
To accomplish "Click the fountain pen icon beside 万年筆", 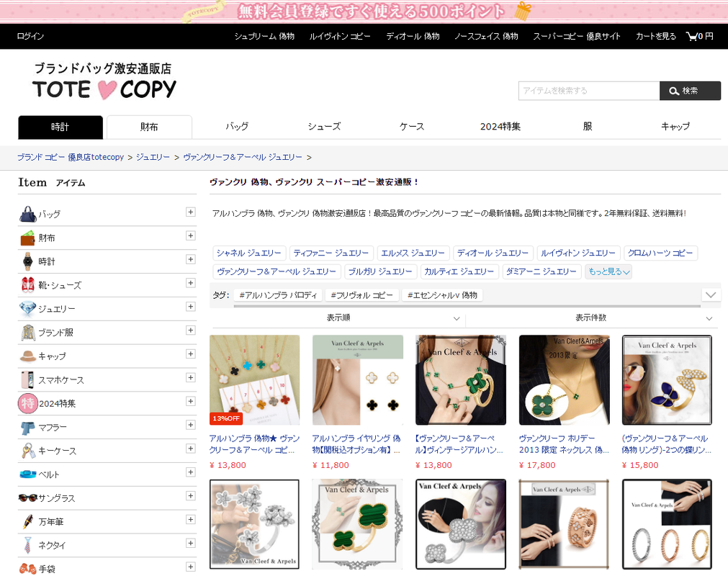I will (x=28, y=522).
